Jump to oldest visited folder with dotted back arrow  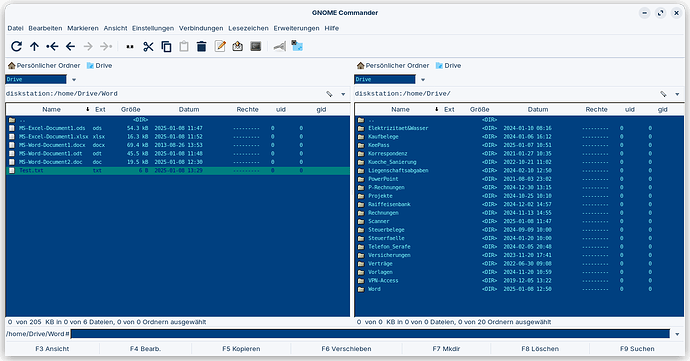(x=52, y=46)
